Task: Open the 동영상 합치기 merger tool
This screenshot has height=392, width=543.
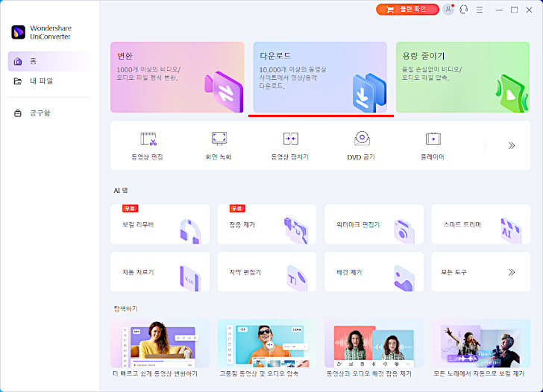Action: point(290,146)
